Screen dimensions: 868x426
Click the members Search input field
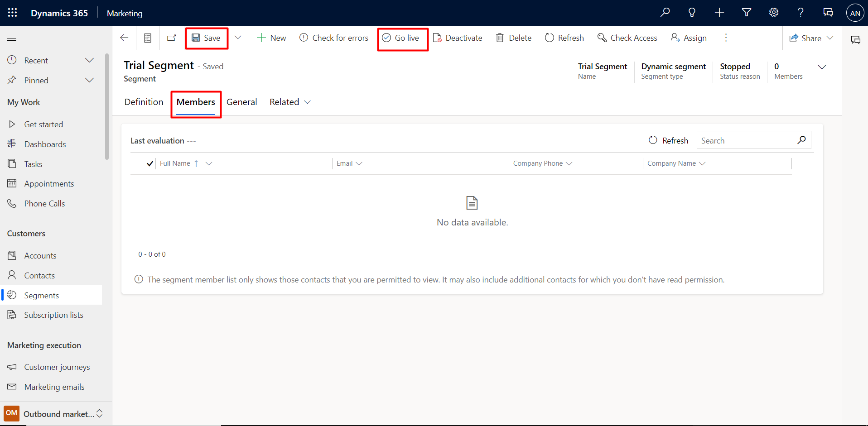point(747,140)
